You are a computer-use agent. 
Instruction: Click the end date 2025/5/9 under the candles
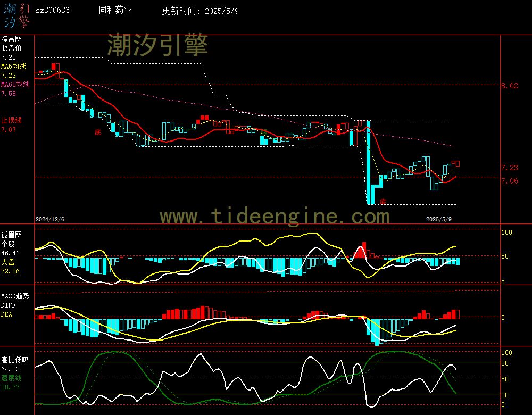coord(439,219)
